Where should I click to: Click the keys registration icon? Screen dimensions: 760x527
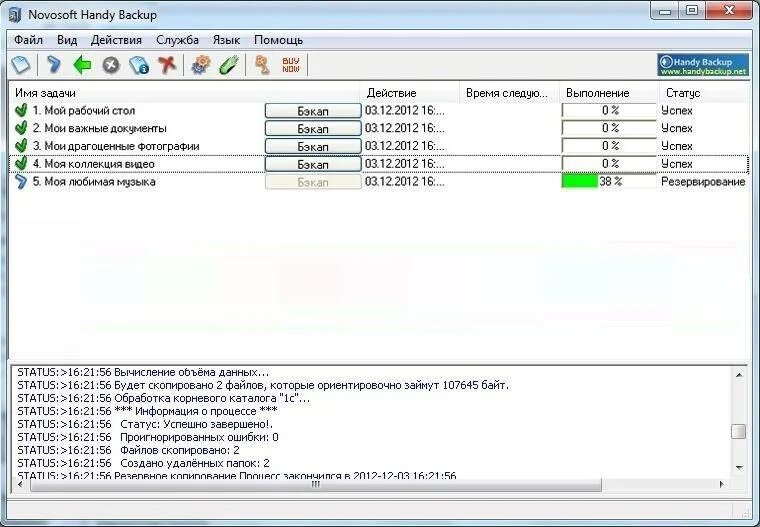click(x=262, y=65)
